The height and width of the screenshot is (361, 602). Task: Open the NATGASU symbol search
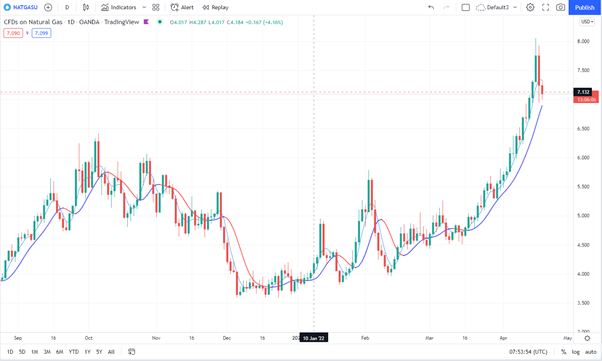[21, 7]
